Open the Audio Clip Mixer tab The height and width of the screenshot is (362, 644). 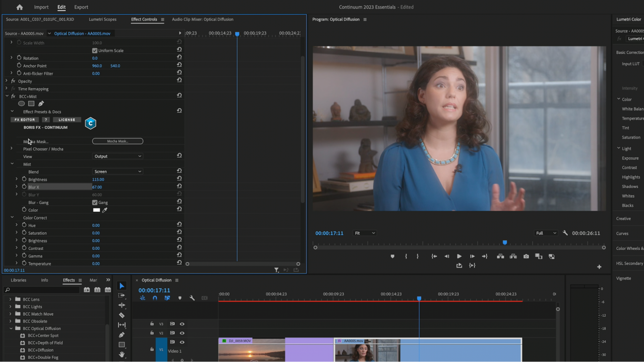(x=203, y=19)
